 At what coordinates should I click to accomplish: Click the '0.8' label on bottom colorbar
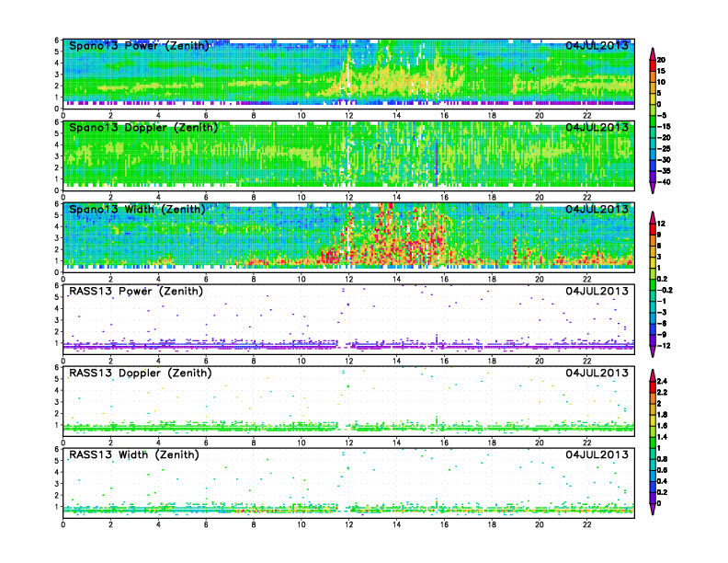pos(663,459)
